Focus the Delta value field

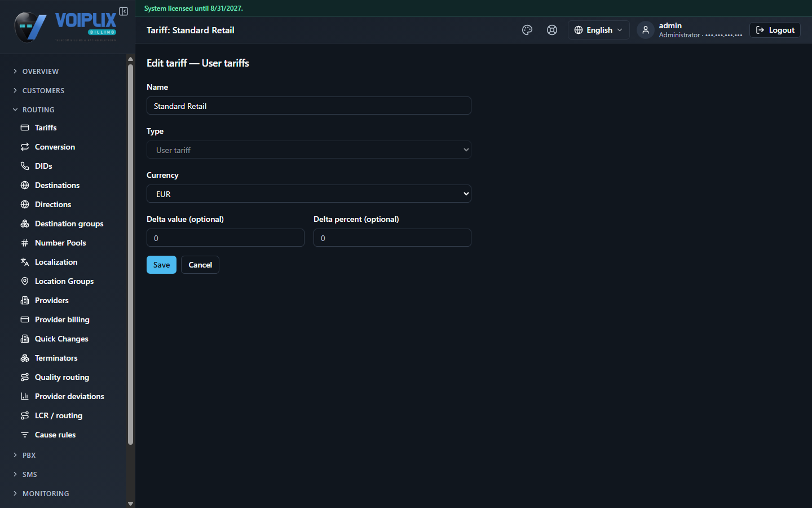click(226, 238)
